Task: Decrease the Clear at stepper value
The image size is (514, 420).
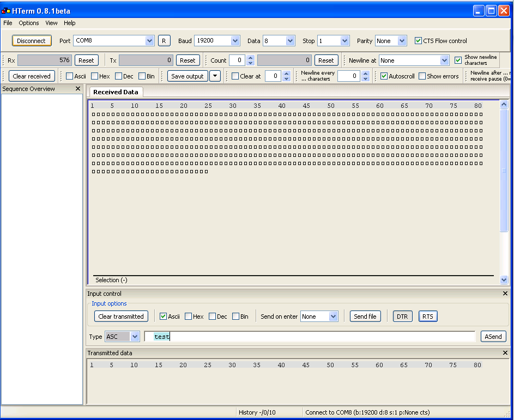Action: click(287, 78)
